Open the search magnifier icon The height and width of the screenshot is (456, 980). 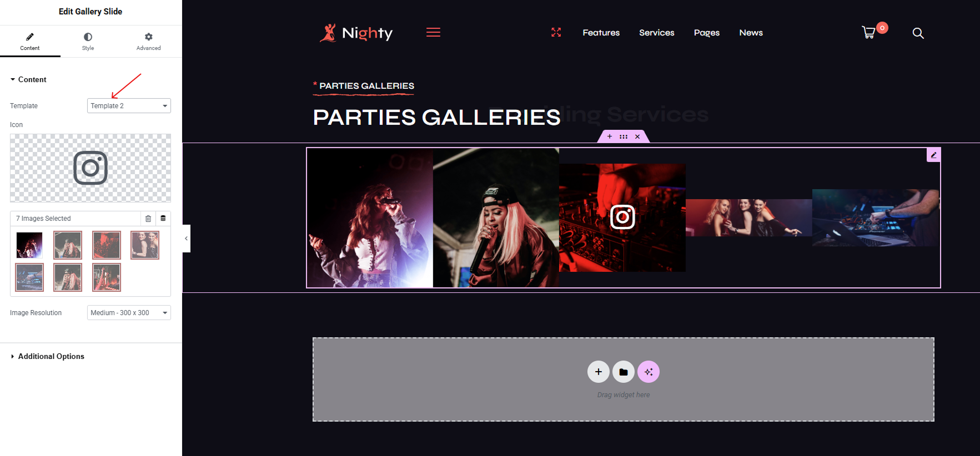click(x=918, y=33)
